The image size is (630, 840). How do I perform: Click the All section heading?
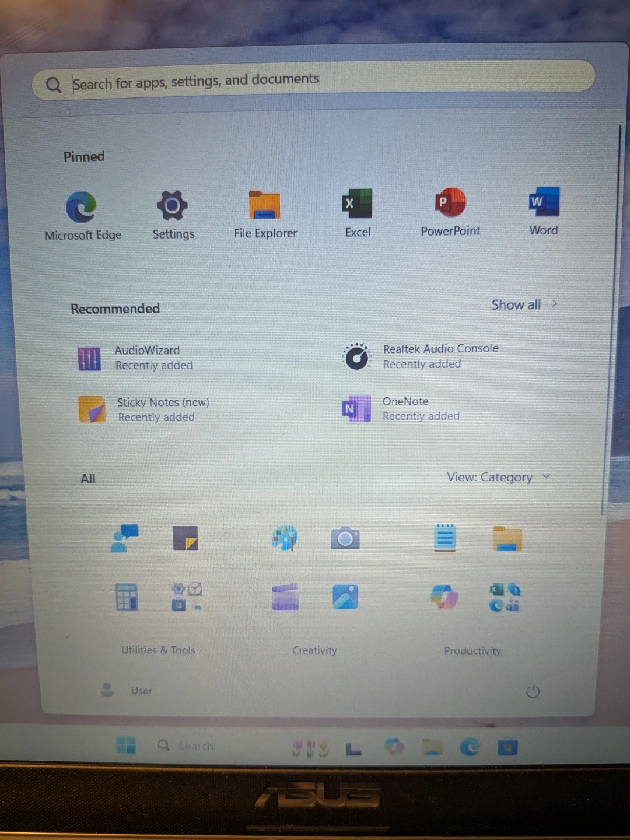tap(88, 478)
